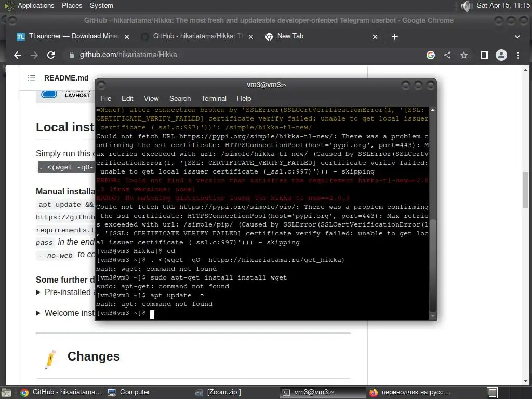Close the GitHub Hikka tab
Screen dimensions: 532x399
coord(251,37)
